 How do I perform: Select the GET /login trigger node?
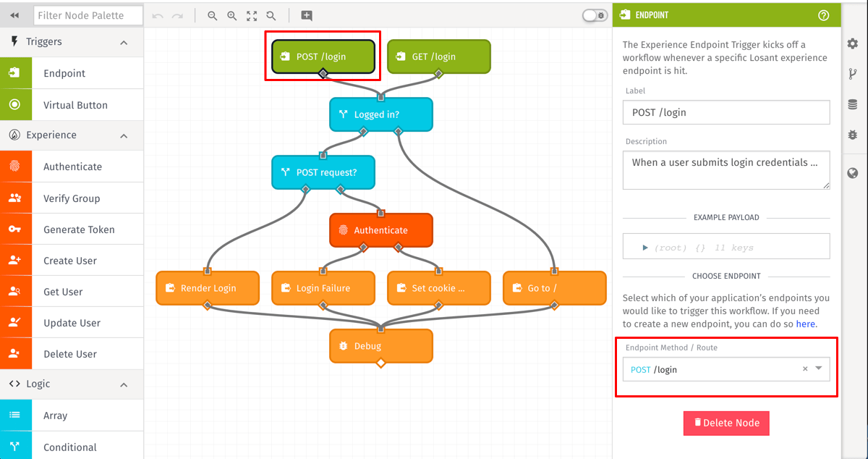[x=439, y=56]
